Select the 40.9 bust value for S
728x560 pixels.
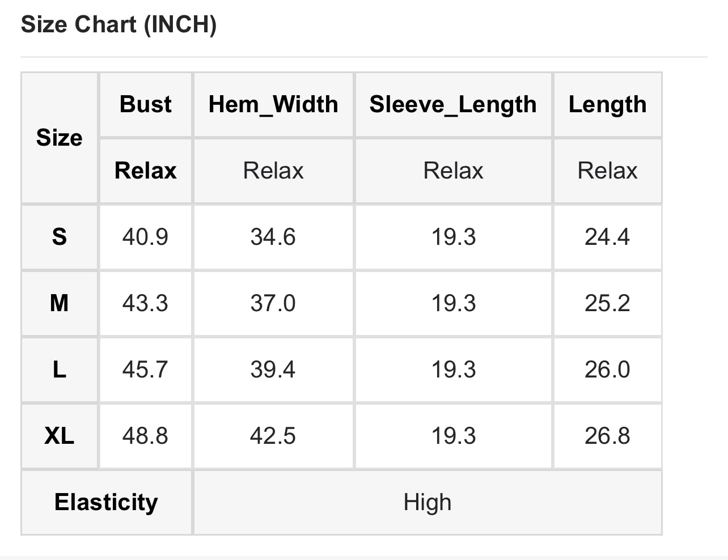(146, 237)
